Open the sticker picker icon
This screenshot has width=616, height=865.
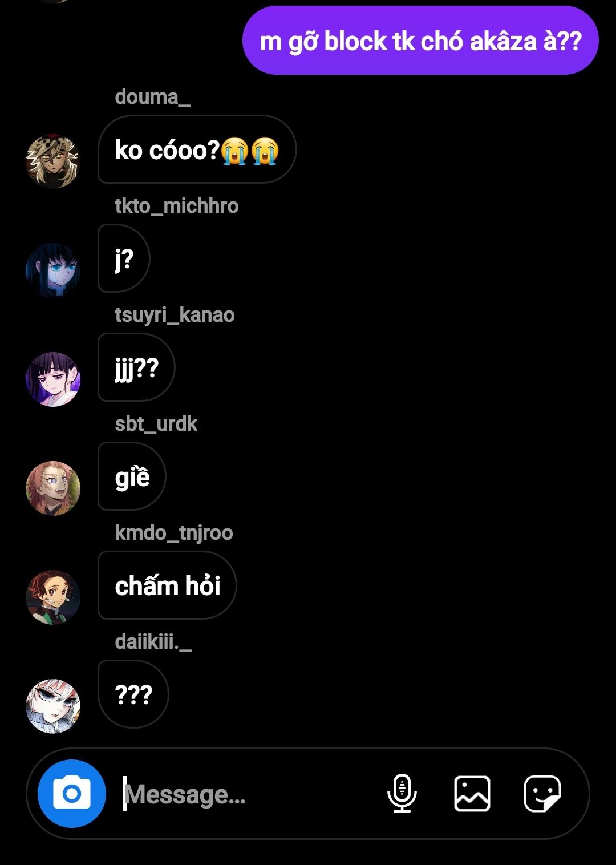[x=542, y=793]
